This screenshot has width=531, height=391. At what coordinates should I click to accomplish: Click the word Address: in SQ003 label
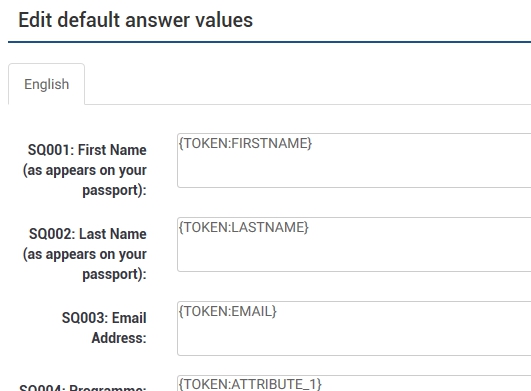pyautogui.click(x=119, y=338)
